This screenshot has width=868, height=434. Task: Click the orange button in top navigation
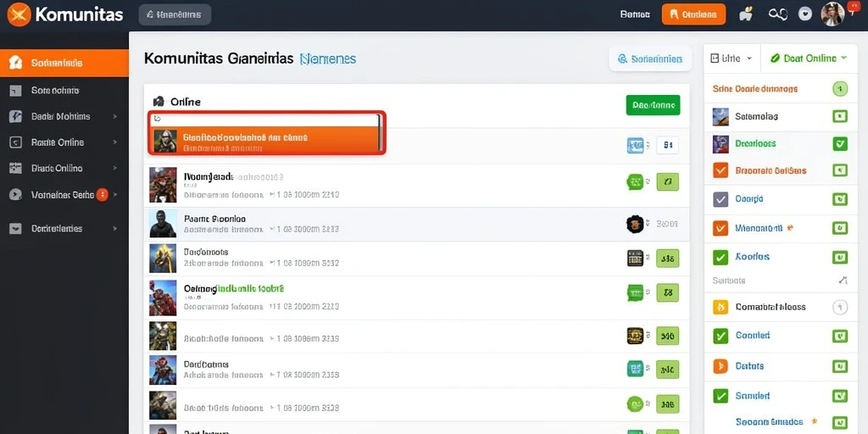[x=693, y=14]
